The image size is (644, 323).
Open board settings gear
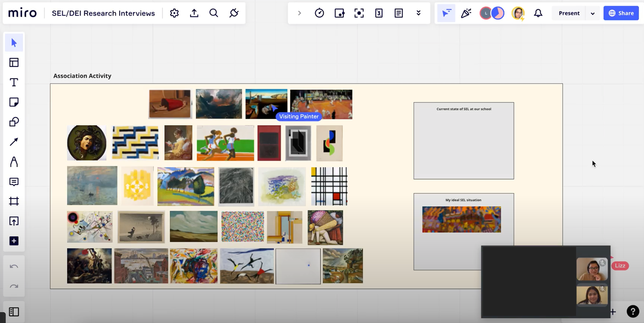tap(174, 13)
